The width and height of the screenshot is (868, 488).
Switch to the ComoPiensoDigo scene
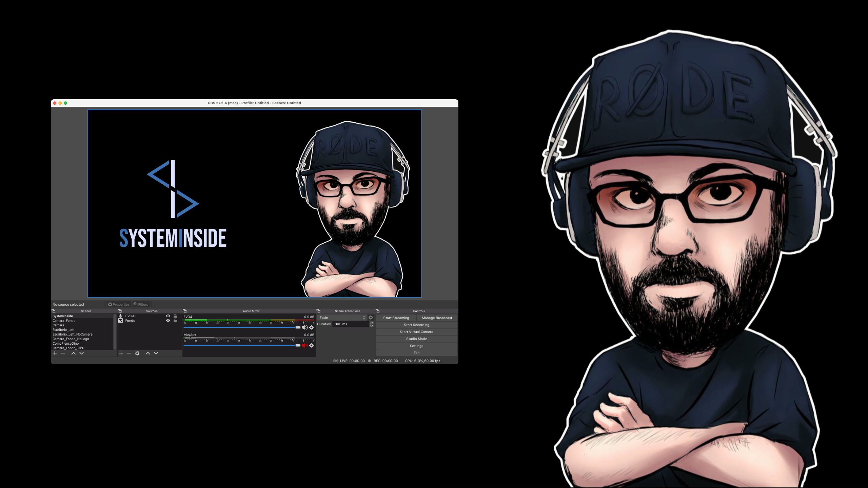(x=82, y=343)
